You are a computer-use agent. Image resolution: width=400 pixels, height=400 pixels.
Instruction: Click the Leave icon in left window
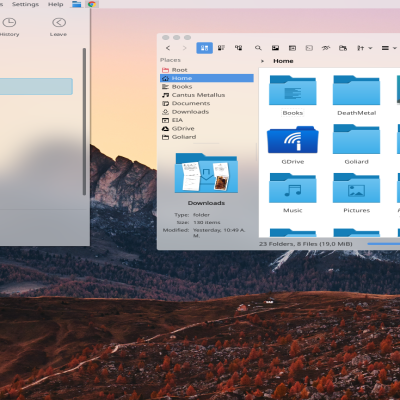pyautogui.click(x=59, y=23)
